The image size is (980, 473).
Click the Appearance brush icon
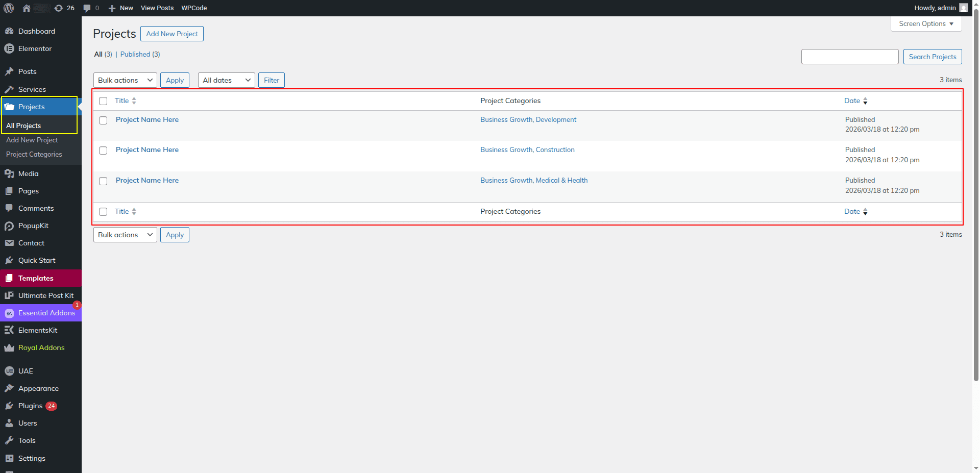pos(9,388)
